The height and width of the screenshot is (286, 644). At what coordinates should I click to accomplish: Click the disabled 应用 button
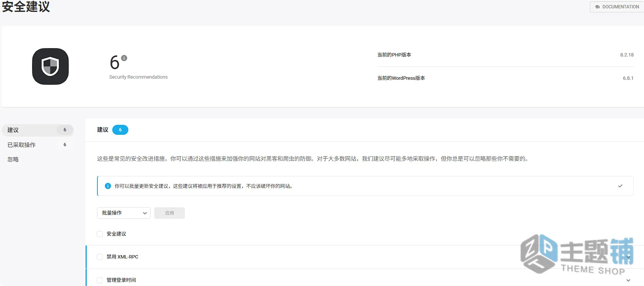click(x=170, y=213)
